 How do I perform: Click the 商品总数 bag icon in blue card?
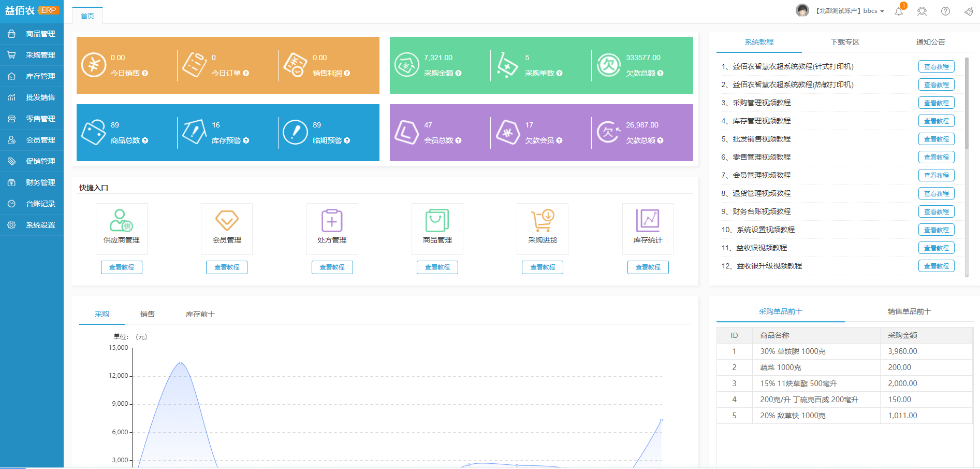tap(94, 133)
